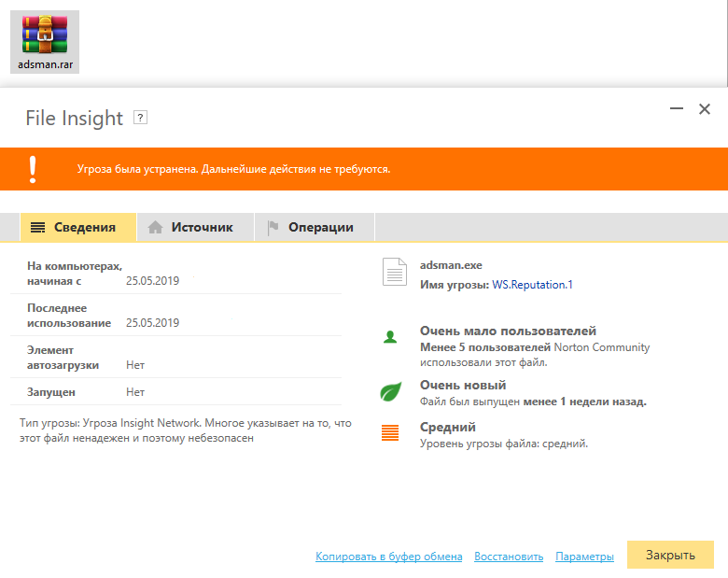
Task: Click the 'Угроза была устранена' banner message
Action: [x=233, y=169]
